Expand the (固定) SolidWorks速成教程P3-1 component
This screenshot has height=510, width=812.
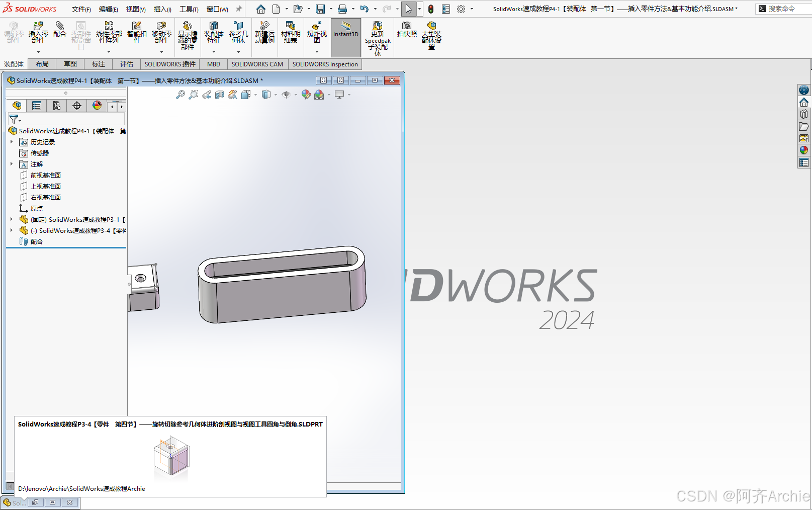(12, 219)
